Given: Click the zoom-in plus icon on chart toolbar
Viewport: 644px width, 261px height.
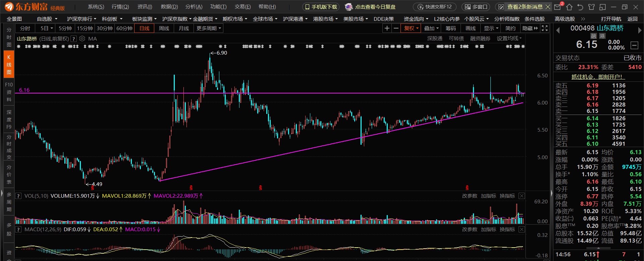Looking at the screenshot, I should click(x=387, y=28).
